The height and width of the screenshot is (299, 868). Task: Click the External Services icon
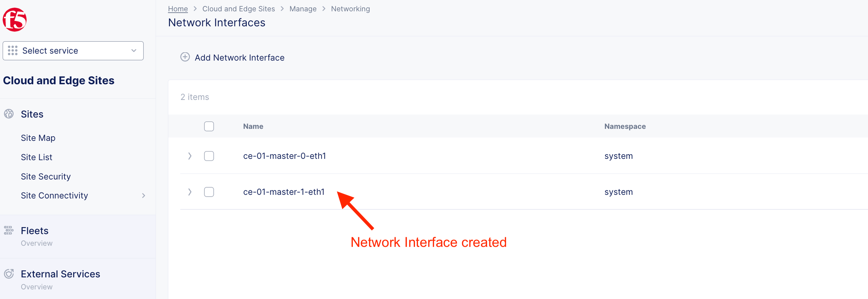click(9, 274)
